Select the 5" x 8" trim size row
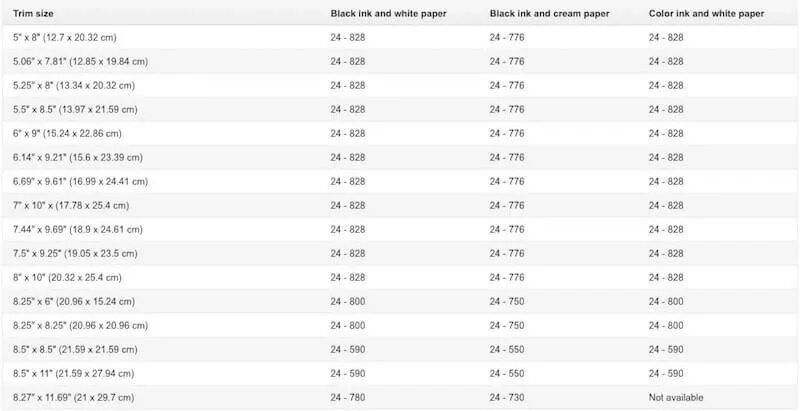 pyautogui.click(x=400, y=37)
